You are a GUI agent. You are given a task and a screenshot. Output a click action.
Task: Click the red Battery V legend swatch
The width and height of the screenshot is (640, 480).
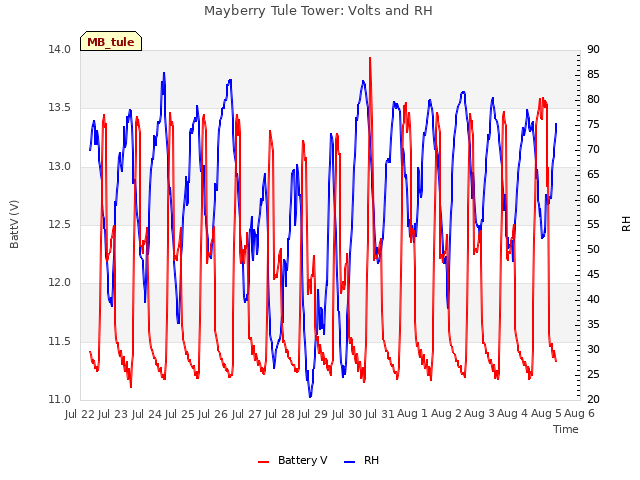[264, 462]
